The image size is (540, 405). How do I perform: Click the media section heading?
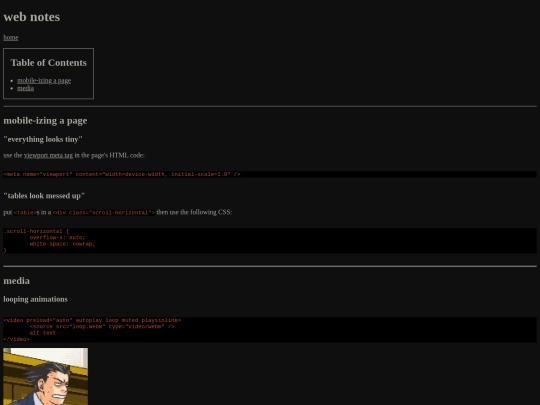(x=17, y=281)
